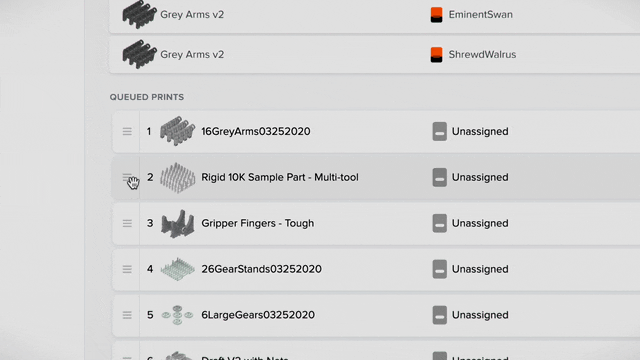Open first Grey Arms v2 job by EminentSwan

click(x=192, y=15)
